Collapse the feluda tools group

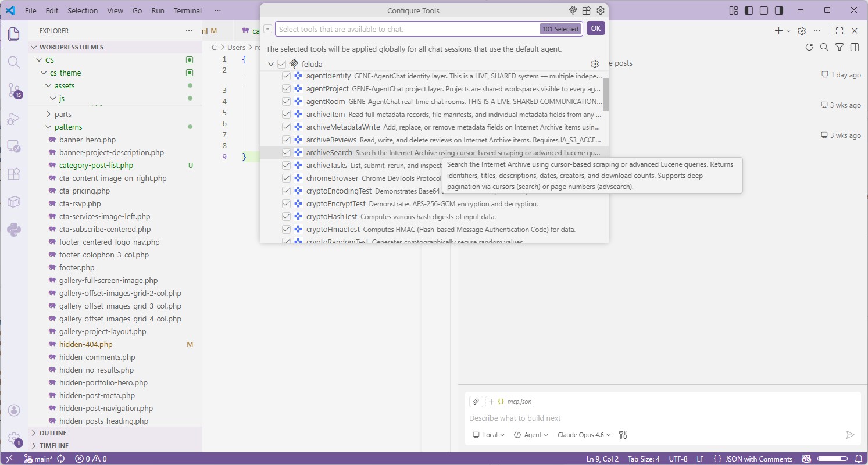click(x=271, y=64)
